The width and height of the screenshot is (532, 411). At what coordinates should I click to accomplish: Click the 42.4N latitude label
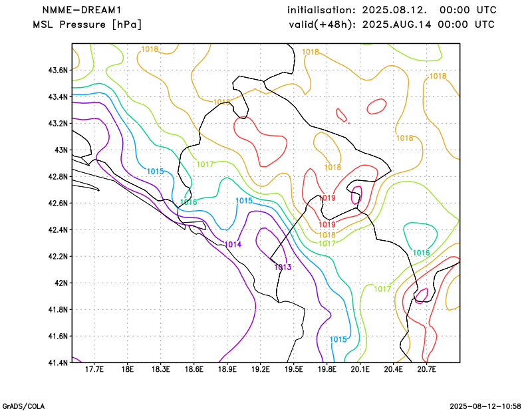point(58,230)
